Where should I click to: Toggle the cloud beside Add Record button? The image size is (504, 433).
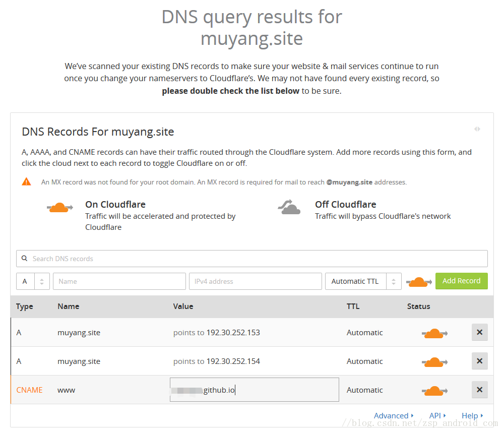point(419,282)
